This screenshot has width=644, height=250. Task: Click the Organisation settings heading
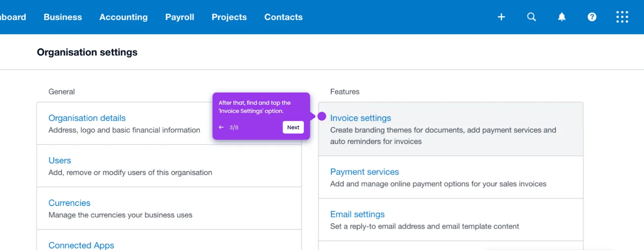[87, 52]
